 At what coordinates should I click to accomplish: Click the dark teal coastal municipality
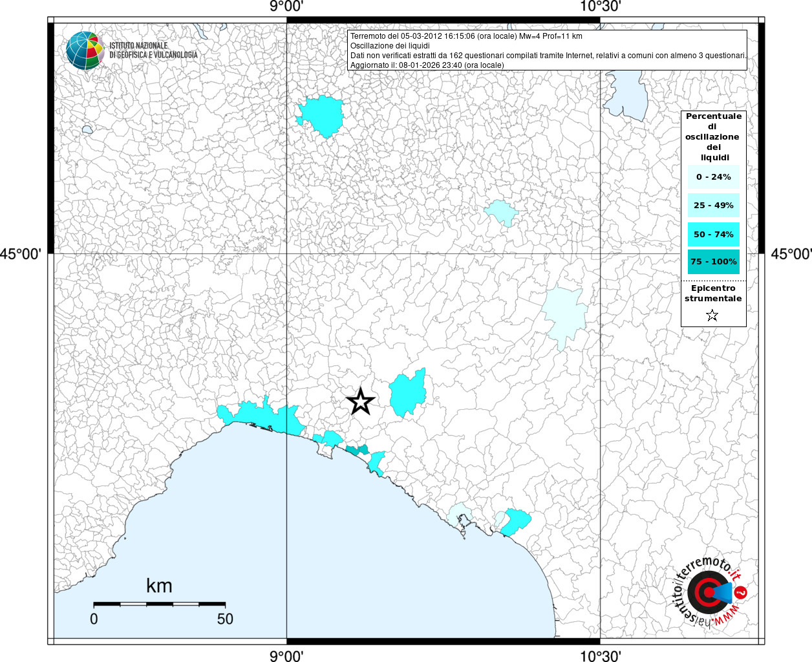click(x=357, y=449)
